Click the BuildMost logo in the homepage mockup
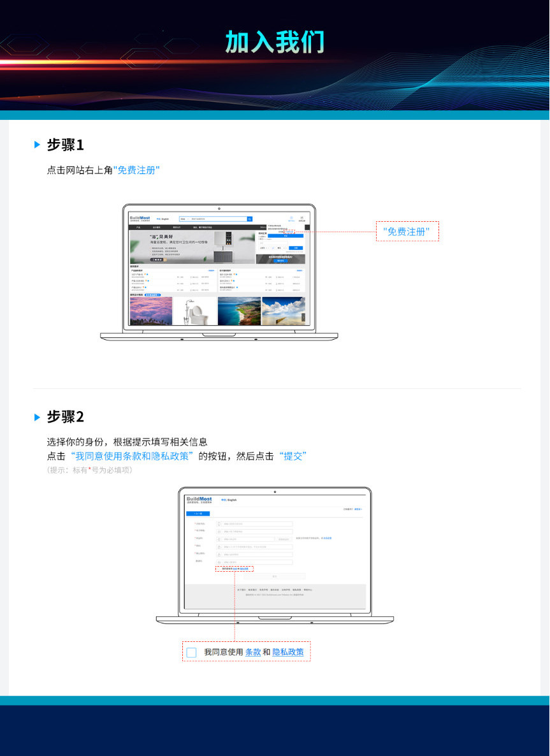The height and width of the screenshot is (756, 550). pyautogui.click(x=140, y=219)
